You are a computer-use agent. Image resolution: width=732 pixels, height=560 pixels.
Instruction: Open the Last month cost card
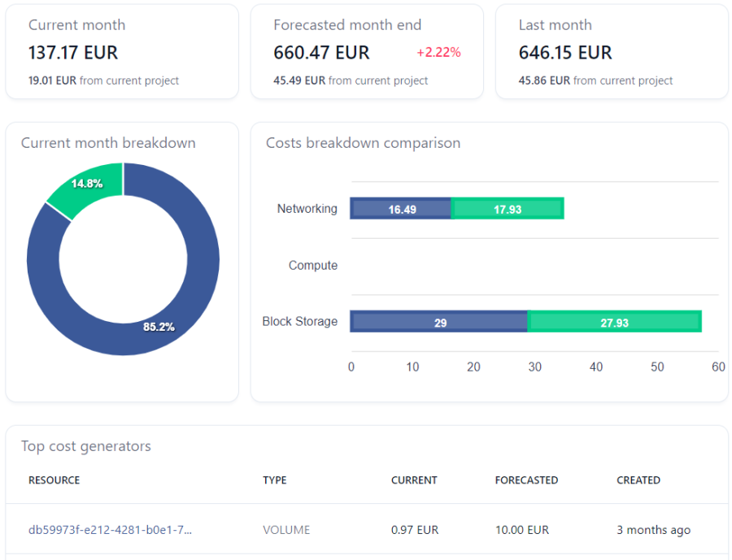(612, 51)
